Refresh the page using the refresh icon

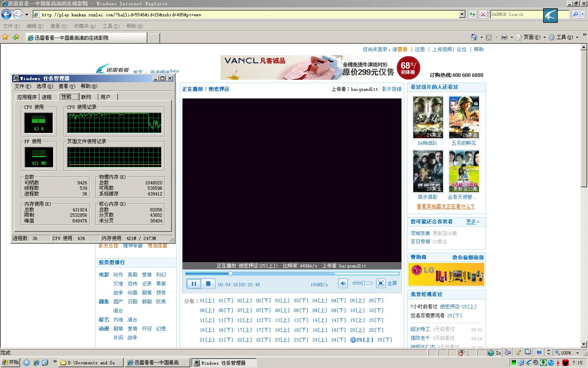click(472, 14)
